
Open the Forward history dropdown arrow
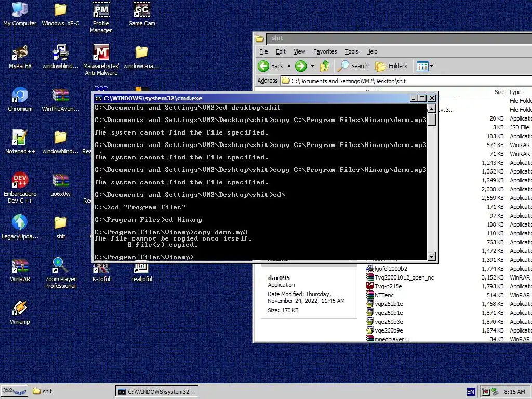pos(312,66)
